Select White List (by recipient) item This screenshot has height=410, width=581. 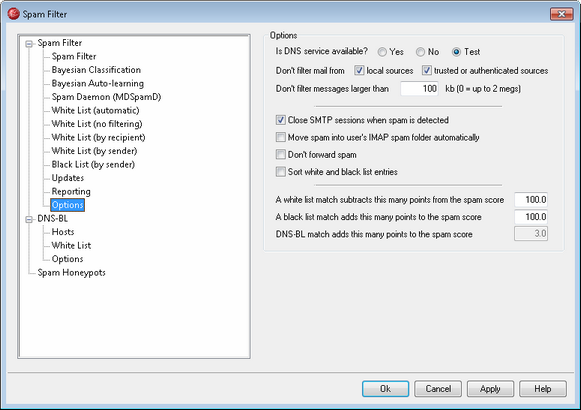tap(98, 137)
